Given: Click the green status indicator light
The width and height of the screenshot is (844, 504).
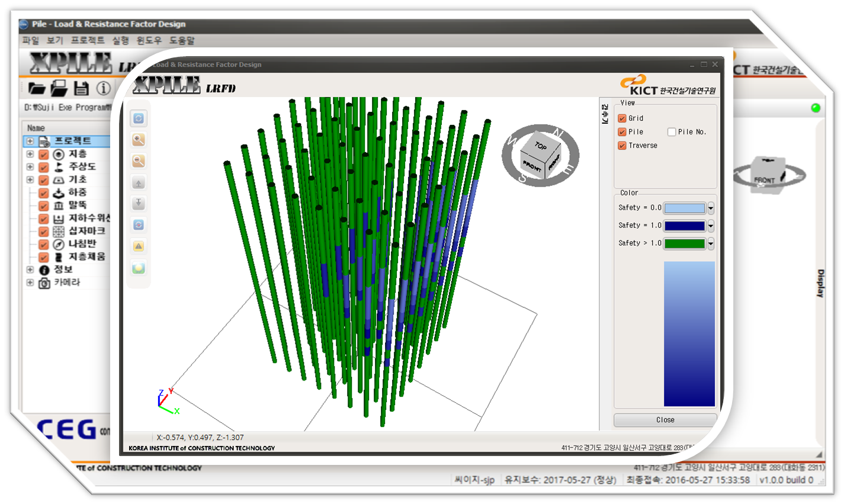Looking at the screenshot, I should [816, 108].
